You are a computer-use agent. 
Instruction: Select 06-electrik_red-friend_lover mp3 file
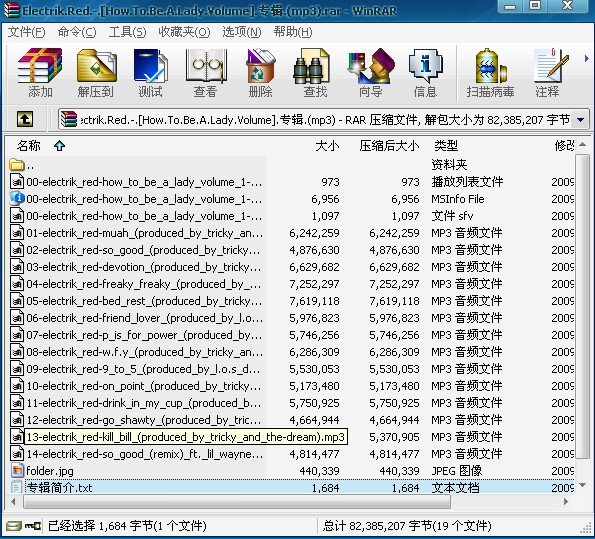(x=144, y=318)
